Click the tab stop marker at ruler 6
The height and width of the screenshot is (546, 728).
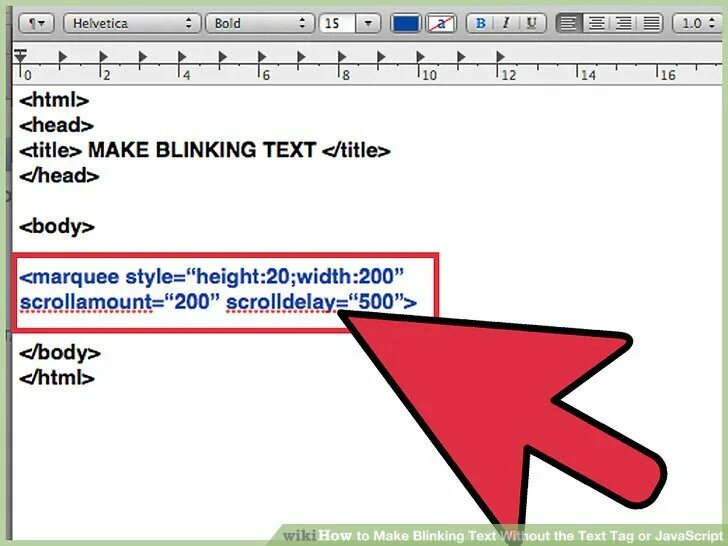(262, 57)
